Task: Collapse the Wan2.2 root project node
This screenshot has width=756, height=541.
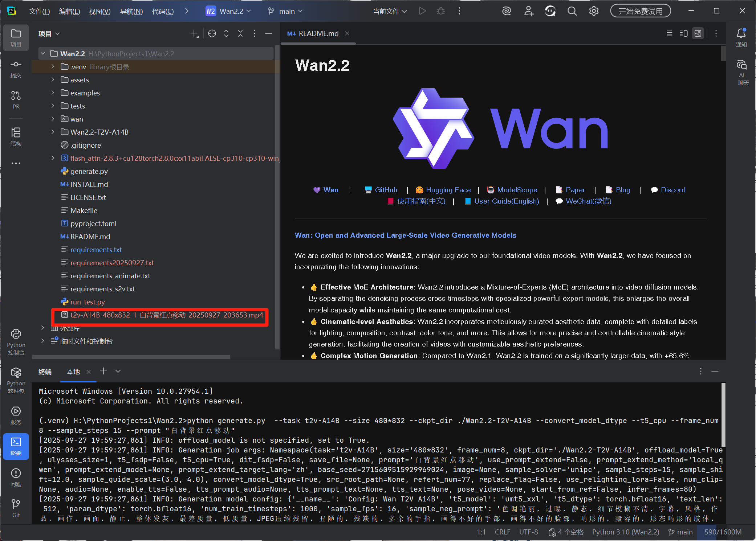Action: pos(43,54)
